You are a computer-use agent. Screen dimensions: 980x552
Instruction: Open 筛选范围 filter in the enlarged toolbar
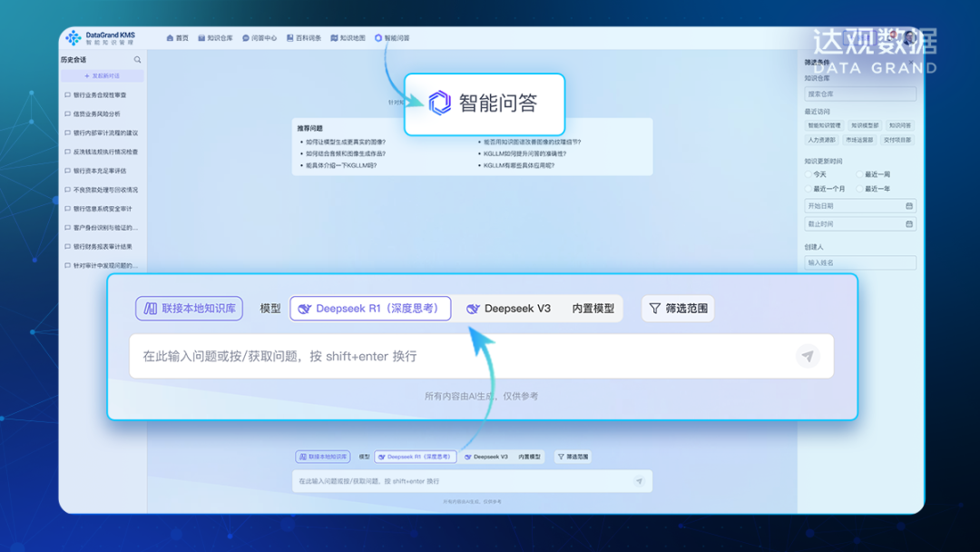678,309
